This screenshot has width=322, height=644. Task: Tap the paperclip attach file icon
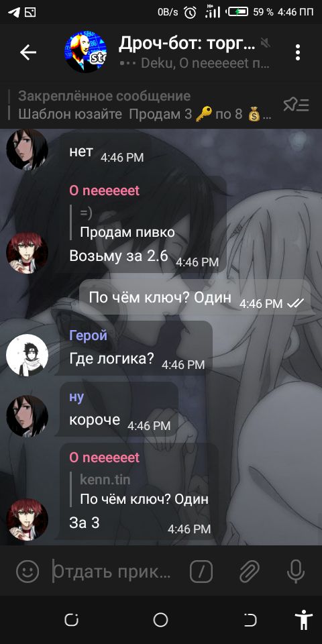coord(250,571)
